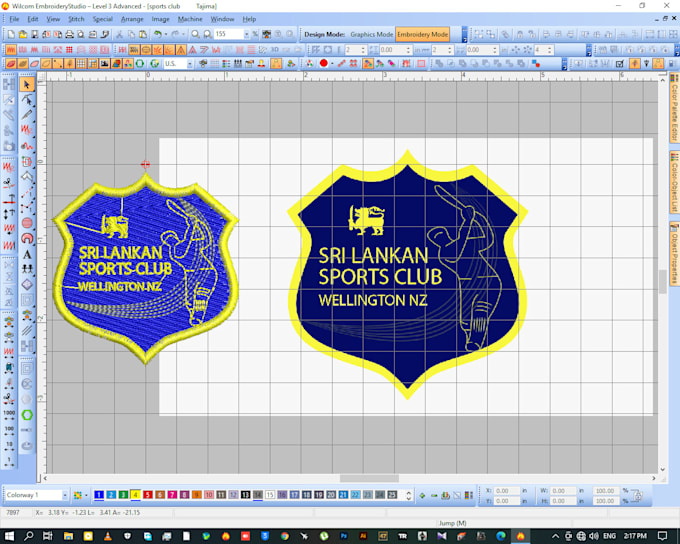Click the green hexagon tool in left toolbox
Viewport: 680px width, 544px height.
point(27,415)
